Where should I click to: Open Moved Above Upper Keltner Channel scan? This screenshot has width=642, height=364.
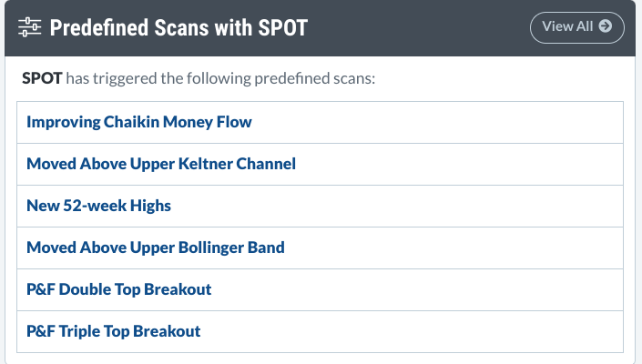pos(161,164)
